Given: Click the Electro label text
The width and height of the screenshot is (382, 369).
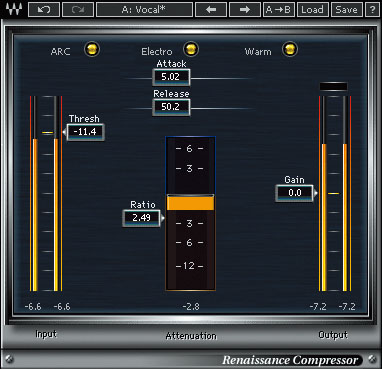Looking at the screenshot, I should click(157, 52).
